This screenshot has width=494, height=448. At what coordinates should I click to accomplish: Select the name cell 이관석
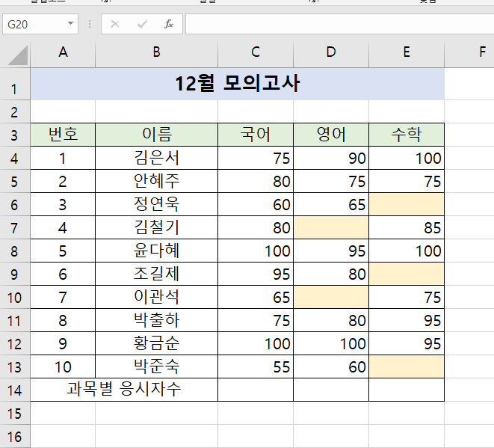coord(157,297)
